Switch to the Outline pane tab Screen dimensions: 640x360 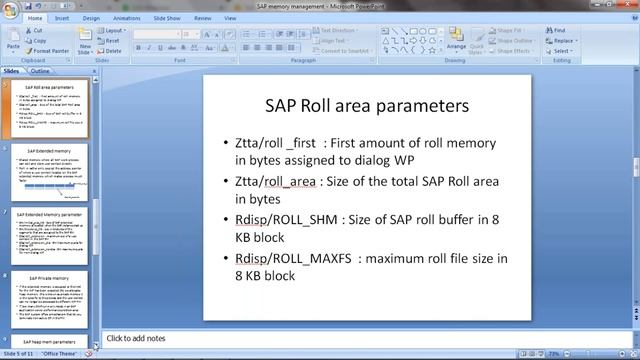coord(40,71)
